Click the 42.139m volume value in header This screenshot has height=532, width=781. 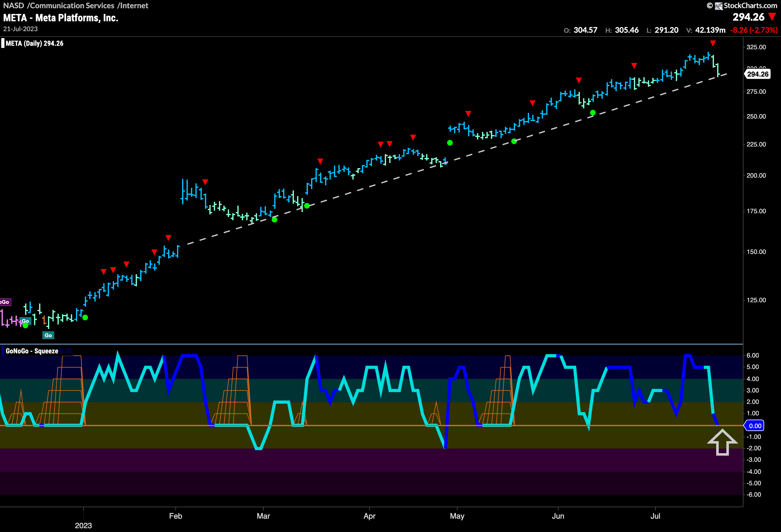click(710, 30)
